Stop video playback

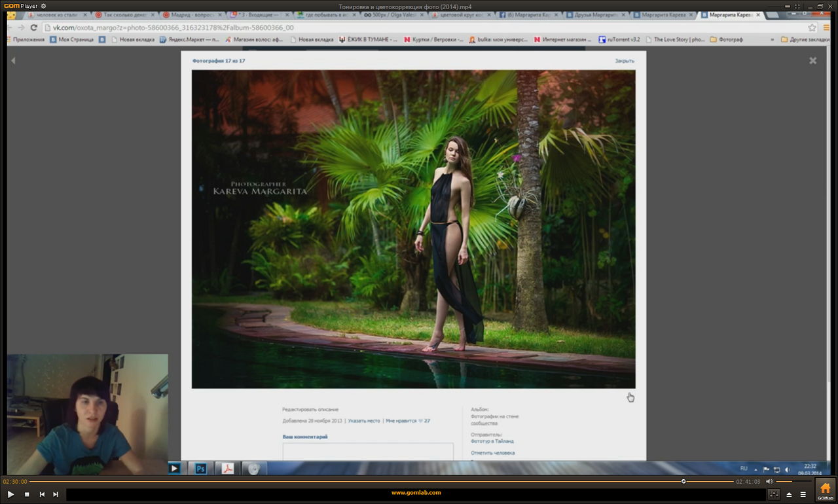coord(27,494)
